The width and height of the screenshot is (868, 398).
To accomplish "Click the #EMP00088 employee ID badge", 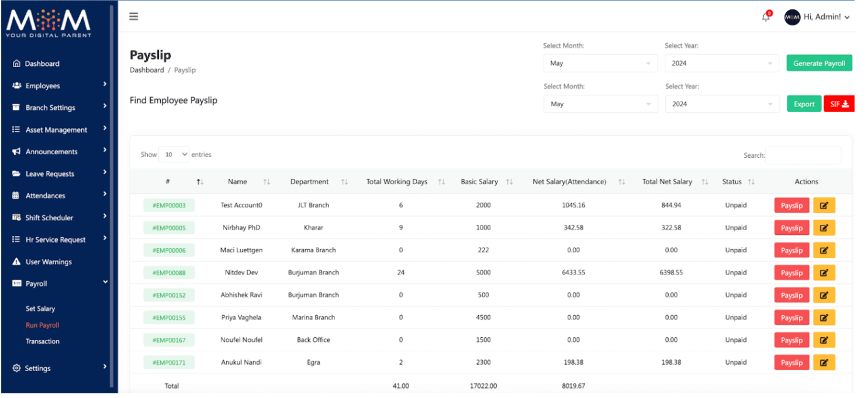I will pos(169,272).
